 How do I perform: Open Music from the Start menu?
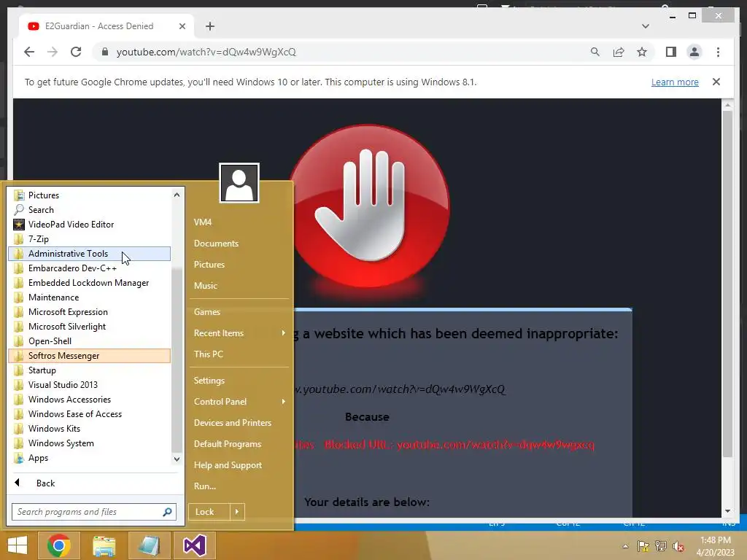pyautogui.click(x=205, y=286)
